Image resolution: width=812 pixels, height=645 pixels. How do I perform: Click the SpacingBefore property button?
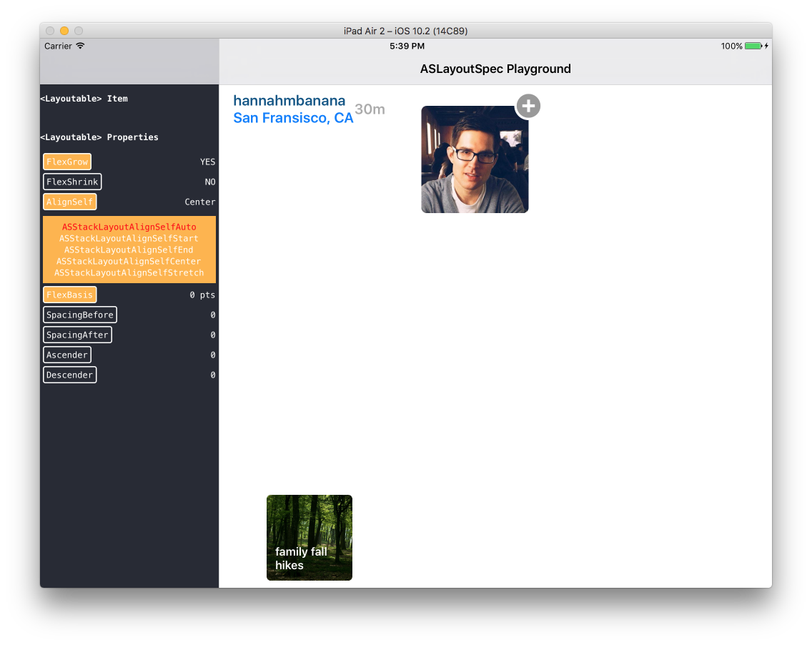[80, 315]
